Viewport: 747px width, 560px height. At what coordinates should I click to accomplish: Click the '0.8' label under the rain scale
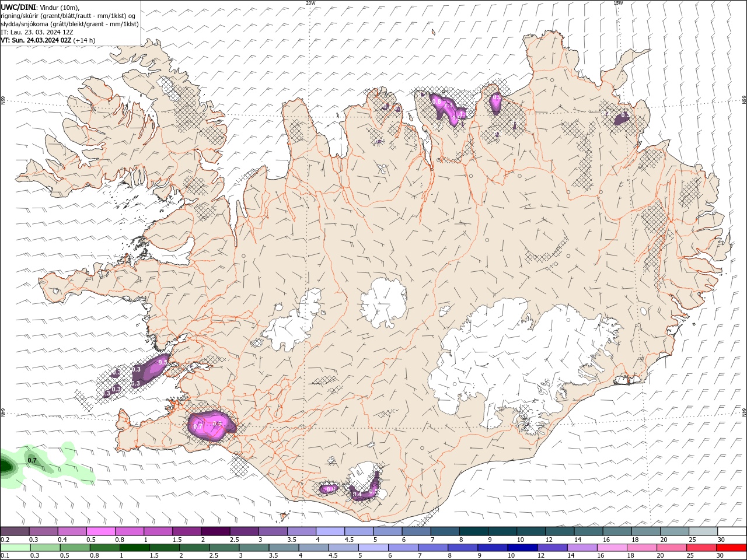(95, 556)
